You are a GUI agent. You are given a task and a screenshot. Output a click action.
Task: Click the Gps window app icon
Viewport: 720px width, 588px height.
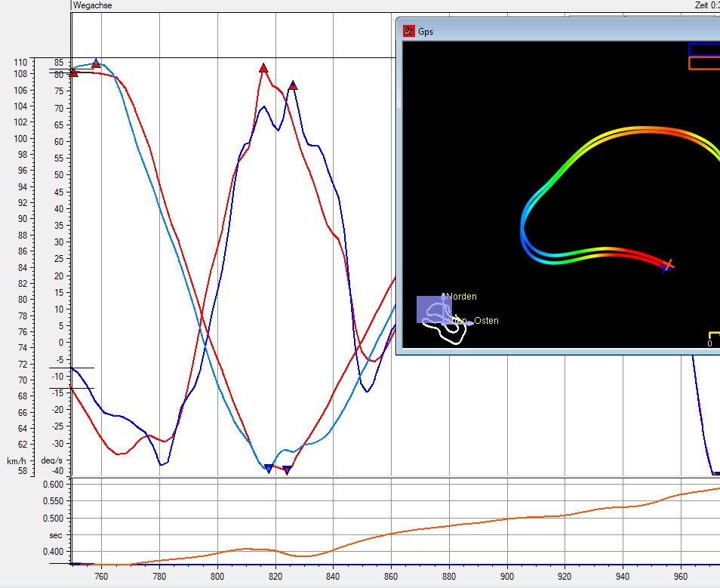(409, 32)
